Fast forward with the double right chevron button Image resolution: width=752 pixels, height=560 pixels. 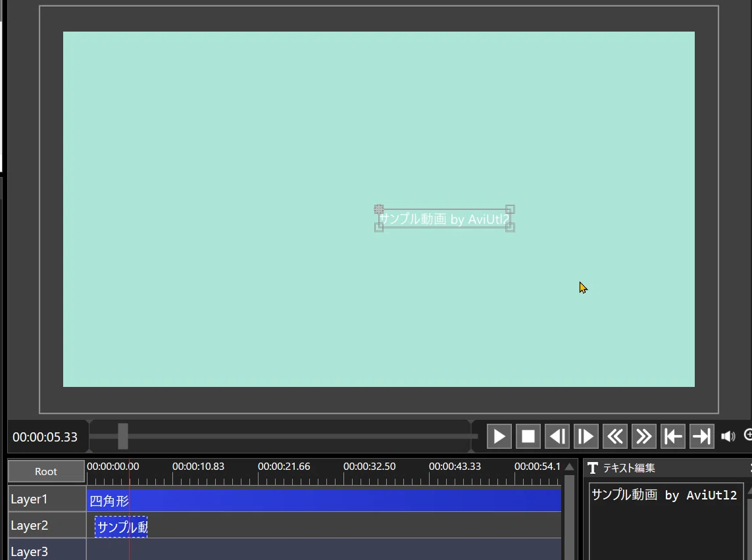pos(643,436)
